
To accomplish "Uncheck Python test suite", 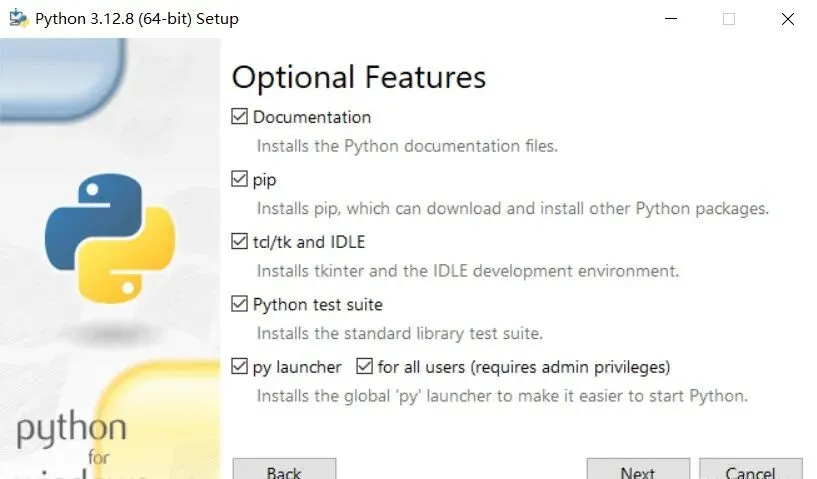I will [x=239, y=304].
